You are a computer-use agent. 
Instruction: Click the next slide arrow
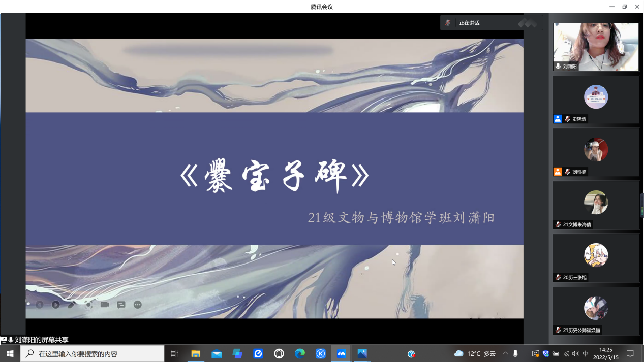pos(56,305)
